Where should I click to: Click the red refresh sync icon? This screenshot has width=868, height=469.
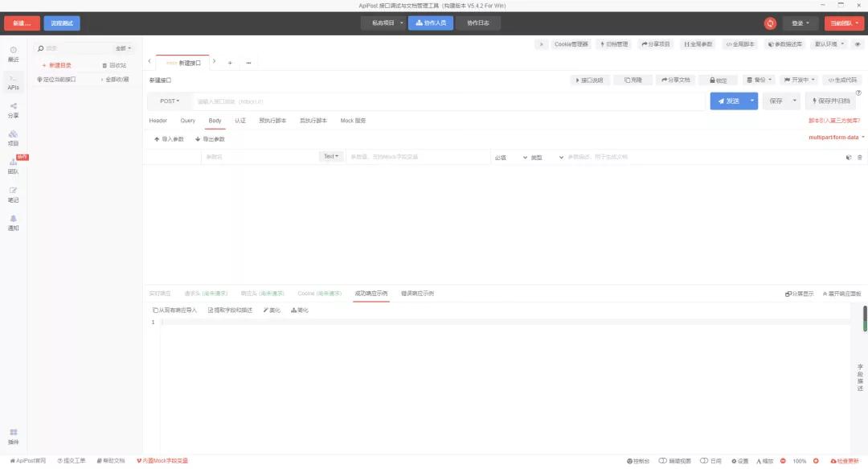click(x=770, y=23)
